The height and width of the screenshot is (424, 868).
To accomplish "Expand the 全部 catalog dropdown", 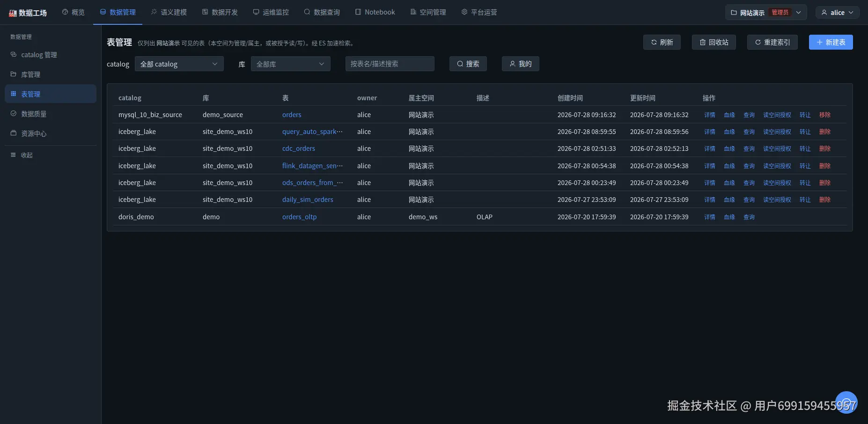I will (x=179, y=64).
